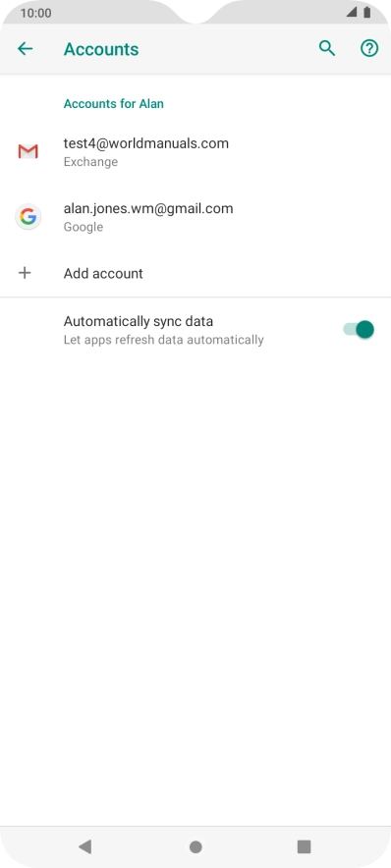
Task: Tap Let apps refresh data automatically text
Action: [163, 340]
